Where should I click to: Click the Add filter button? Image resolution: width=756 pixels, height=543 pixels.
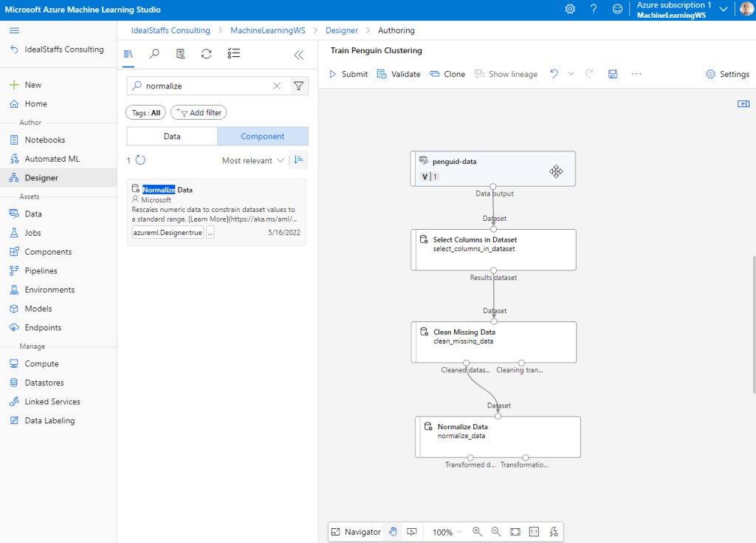tap(199, 112)
